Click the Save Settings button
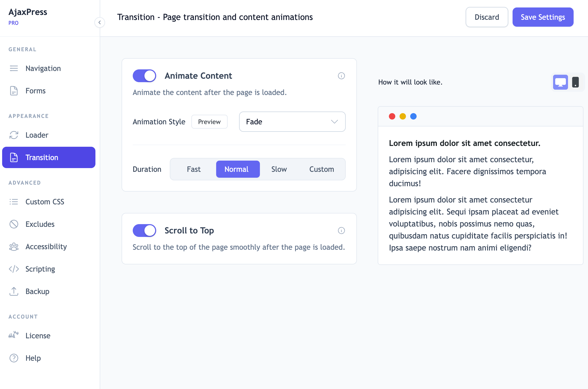 (x=543, y=17)
